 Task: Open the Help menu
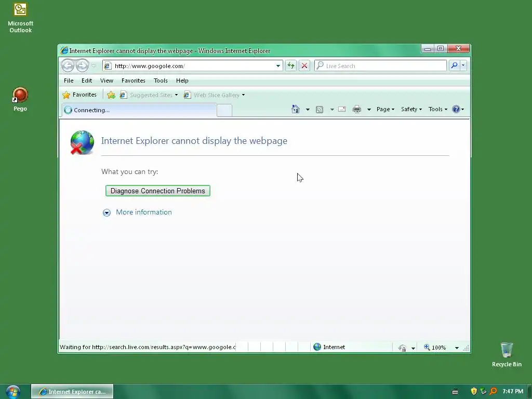coord(182,81)
